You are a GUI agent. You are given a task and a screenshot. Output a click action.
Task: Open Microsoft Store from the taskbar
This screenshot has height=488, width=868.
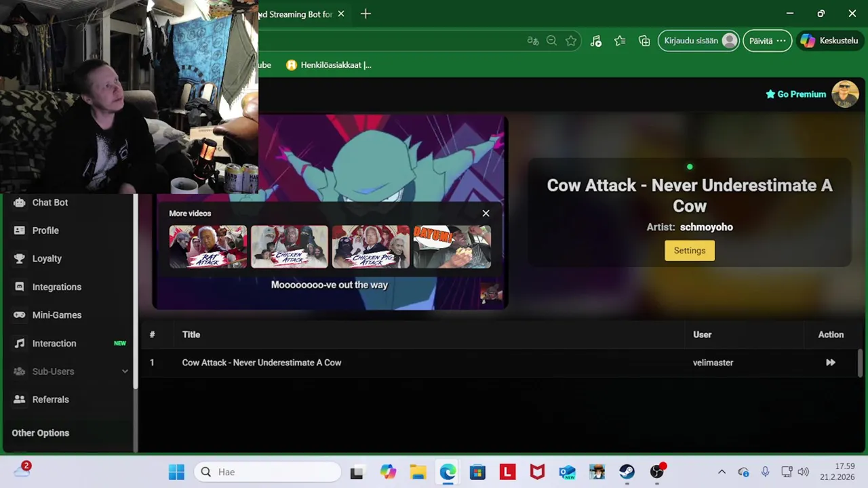[477, 472]
